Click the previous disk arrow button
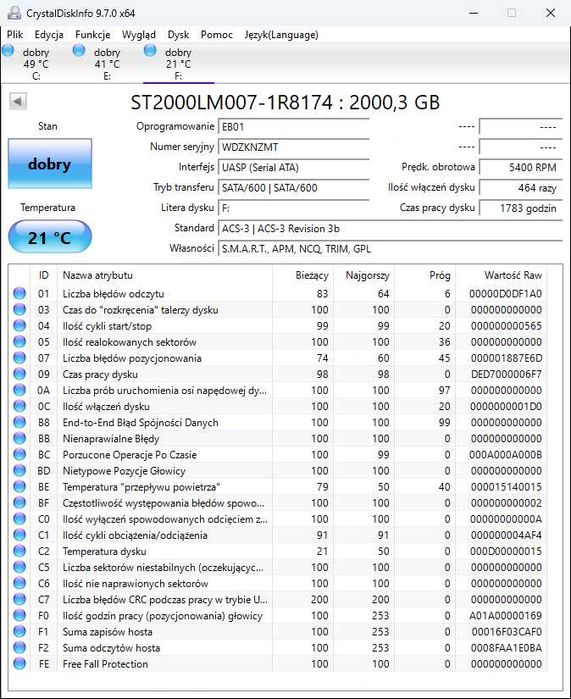This screenshot has width=571, height=699. click(x=18, y=101)
